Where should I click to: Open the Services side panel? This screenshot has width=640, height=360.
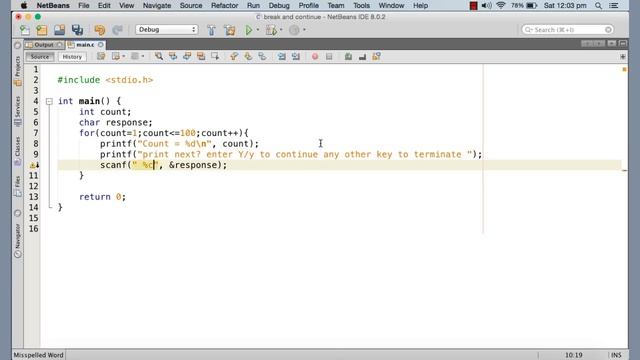point(18,111)
